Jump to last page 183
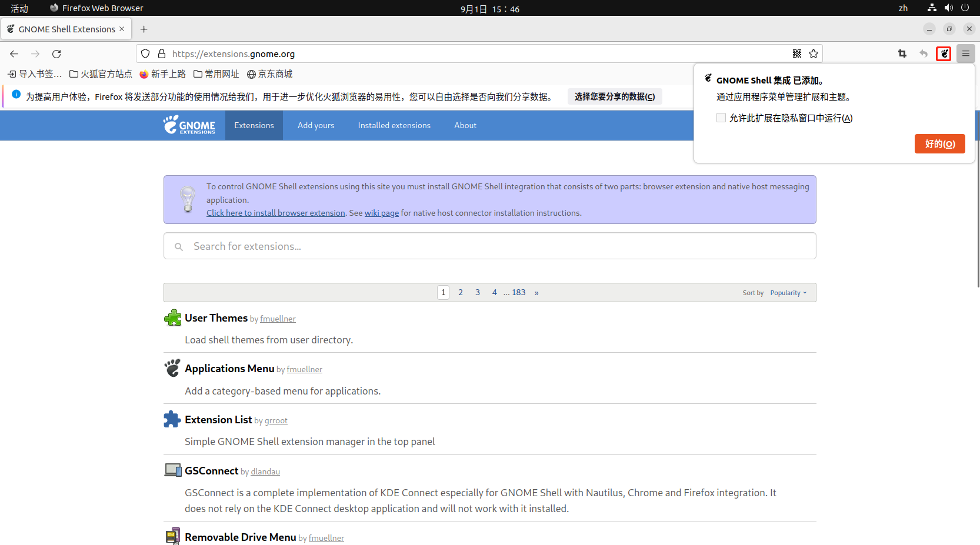The height and width of the screenshot is (545, 980). coord(519,292)
